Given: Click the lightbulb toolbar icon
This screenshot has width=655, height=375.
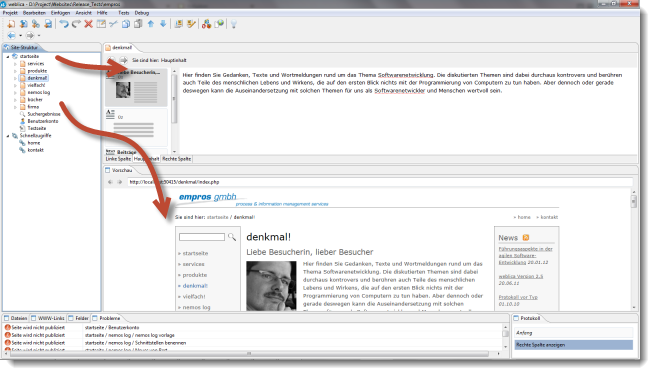Looking at the screenshot, I should pyautogui.click(x=234, y=24).
